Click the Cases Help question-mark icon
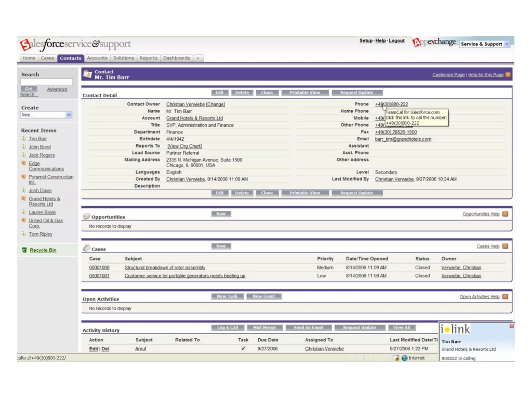The width and height of the screenshot is (532, 399). click(505, 246)
